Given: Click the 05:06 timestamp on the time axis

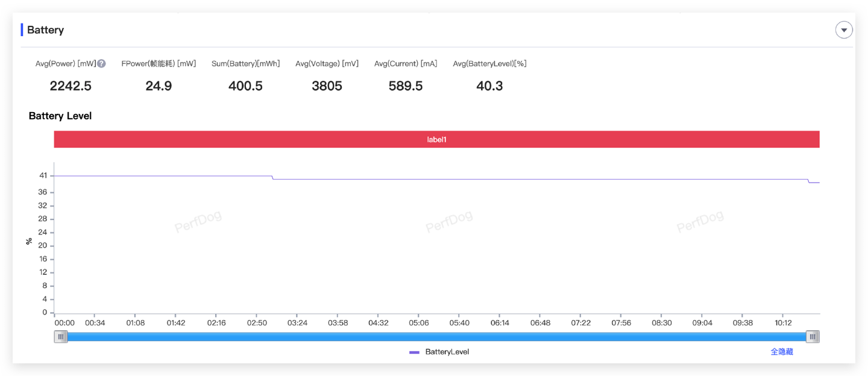Looking at the screenshot, I should pyautogui.click(x=419, y=323).
